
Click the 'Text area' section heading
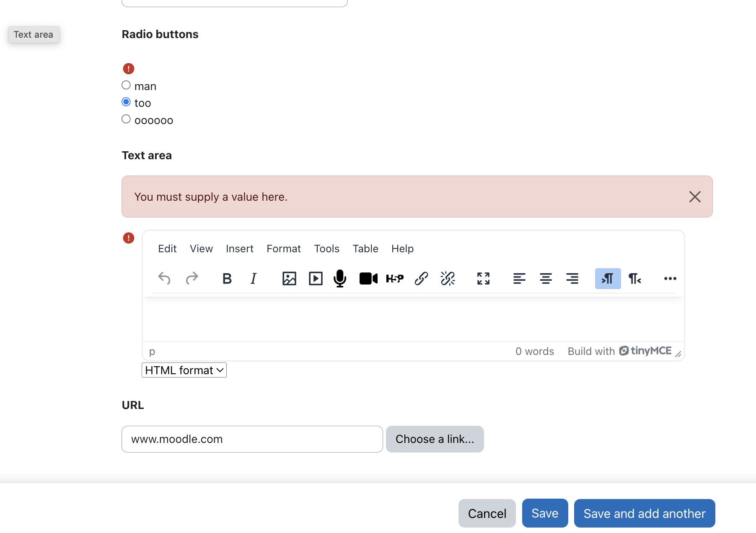(147, 155)
